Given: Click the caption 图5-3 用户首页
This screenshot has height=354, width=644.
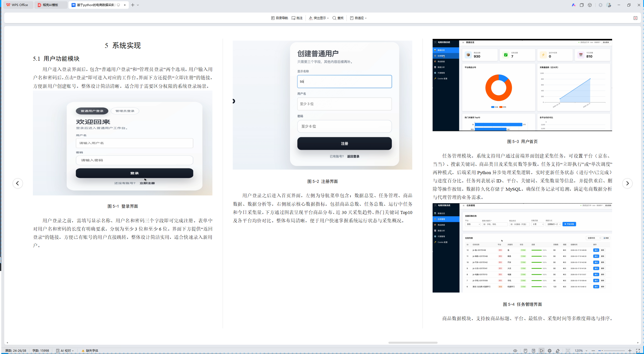Looking at the screenshot, I should pos(522,141).
